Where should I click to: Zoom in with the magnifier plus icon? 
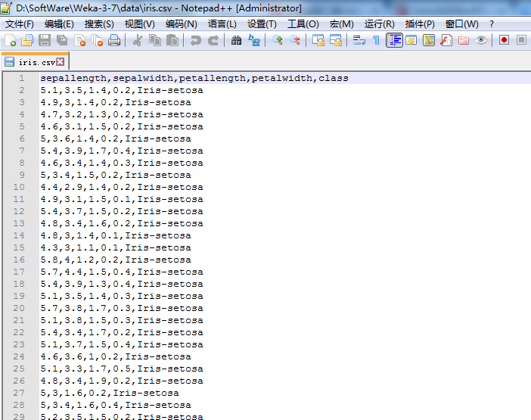278,40
